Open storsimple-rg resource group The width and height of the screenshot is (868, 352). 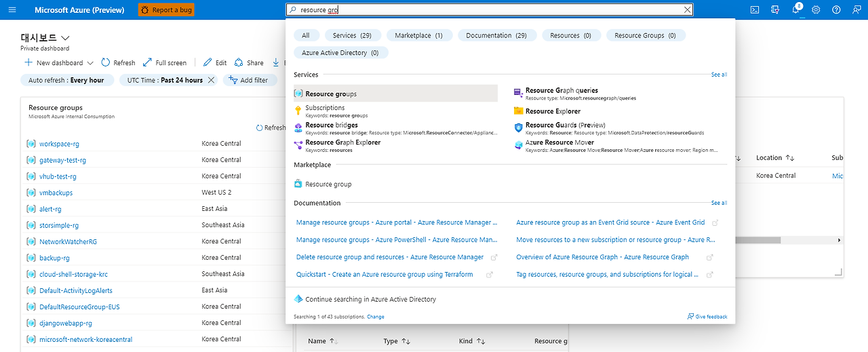59,225
